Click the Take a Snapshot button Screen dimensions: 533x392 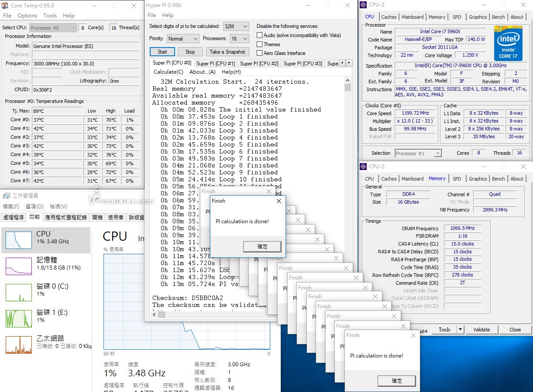[x=227, y=52]
